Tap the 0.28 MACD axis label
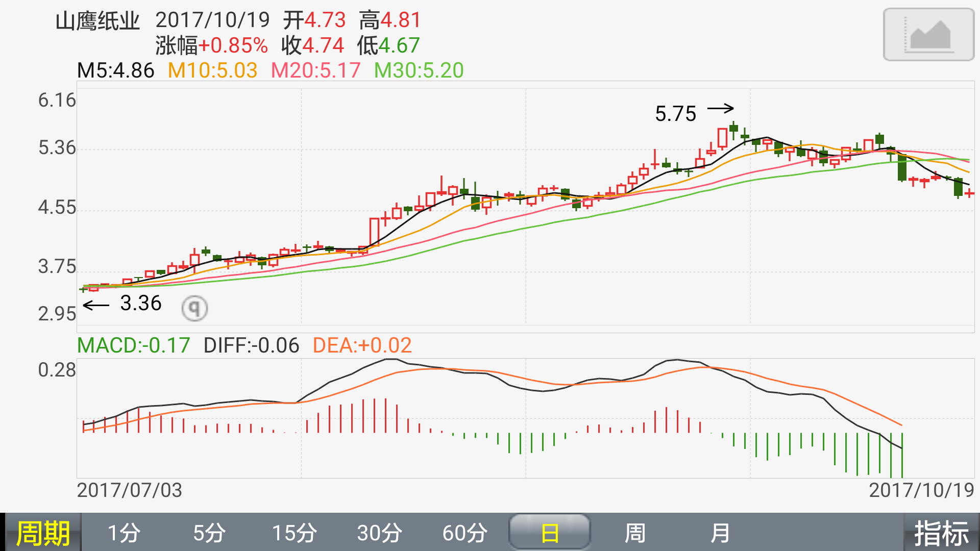This screenshot has width=980, height=551. tap(57, 370)
